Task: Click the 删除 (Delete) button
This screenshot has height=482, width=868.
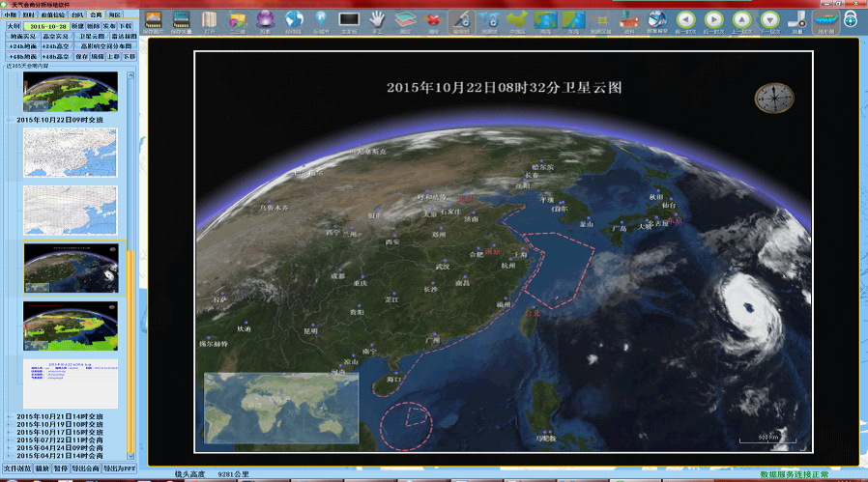Action: 93,26
